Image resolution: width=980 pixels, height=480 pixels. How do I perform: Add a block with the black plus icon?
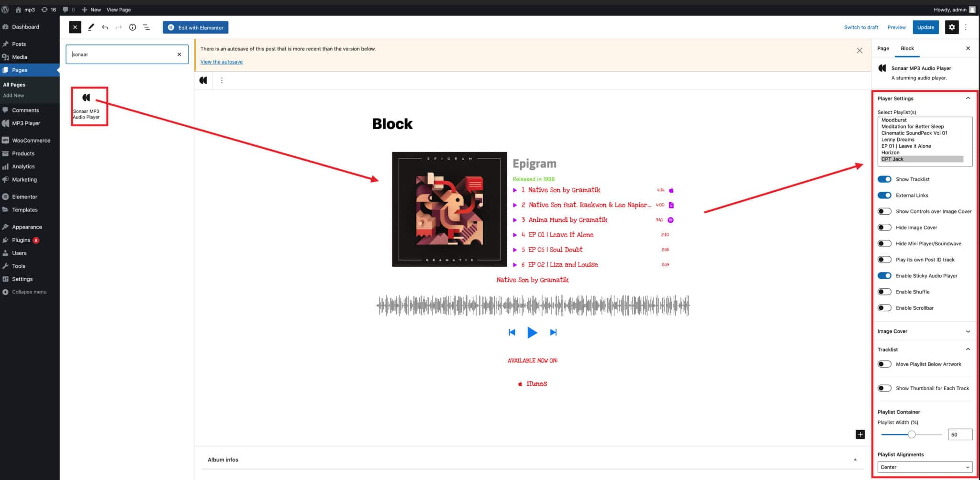point(860,435)
